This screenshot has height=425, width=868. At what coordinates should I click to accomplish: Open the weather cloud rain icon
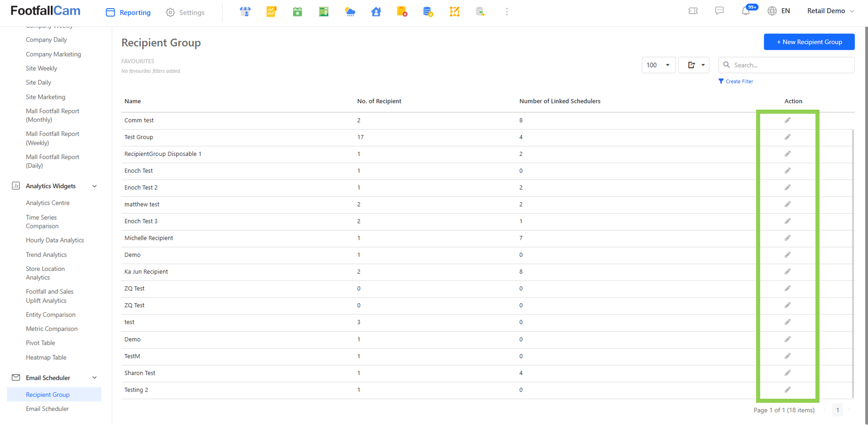pyautogui.click(x=350, y=12)
